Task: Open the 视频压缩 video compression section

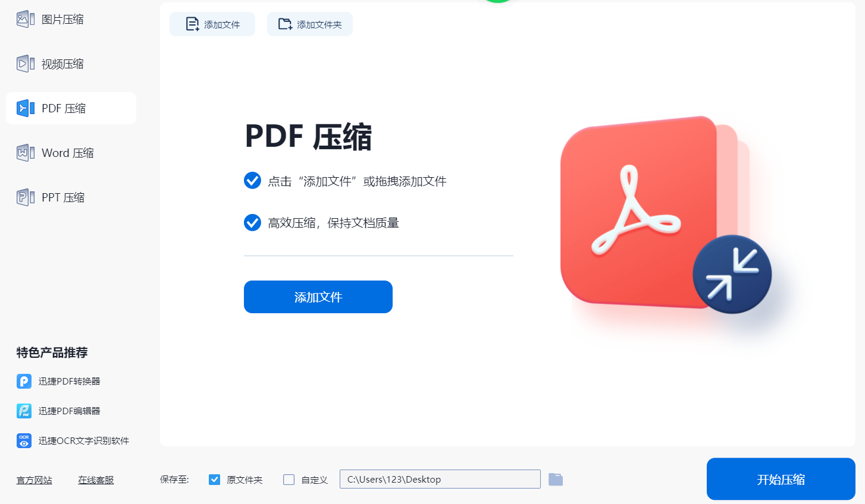Action: tap(71, 64)
